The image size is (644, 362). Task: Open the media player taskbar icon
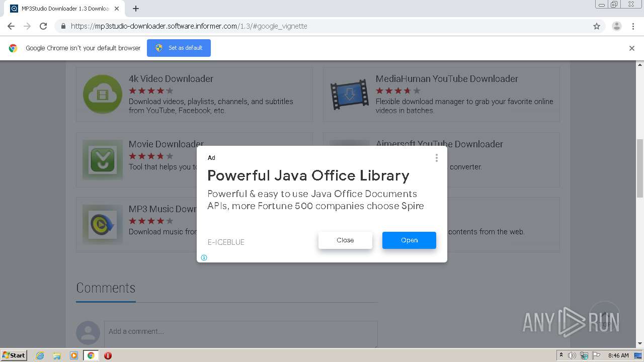[74, 355]
